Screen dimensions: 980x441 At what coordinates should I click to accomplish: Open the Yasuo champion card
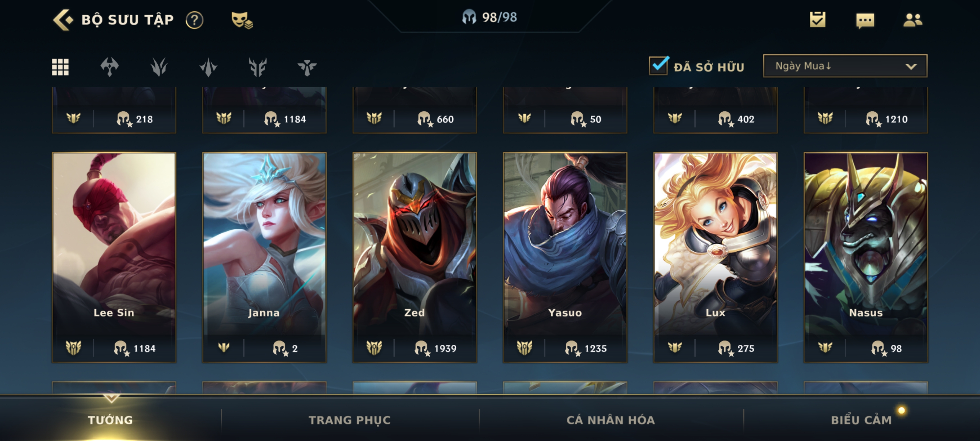pos(565,257)
